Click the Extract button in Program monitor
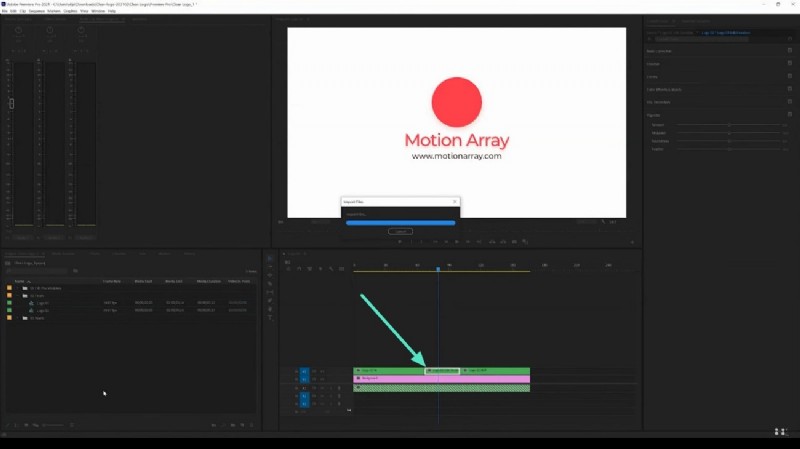Image resolution: width=800 pixels, height=449 pixels. point(503,242)
